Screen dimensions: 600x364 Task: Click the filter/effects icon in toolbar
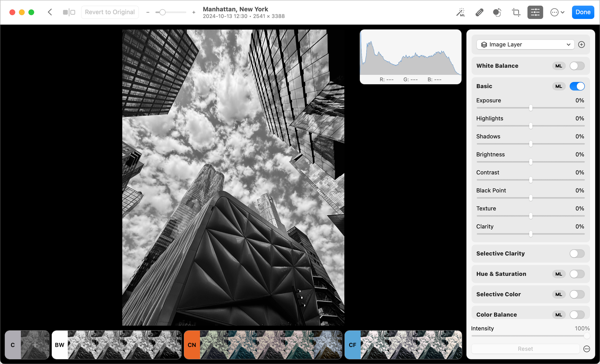[x=497, y=12]
